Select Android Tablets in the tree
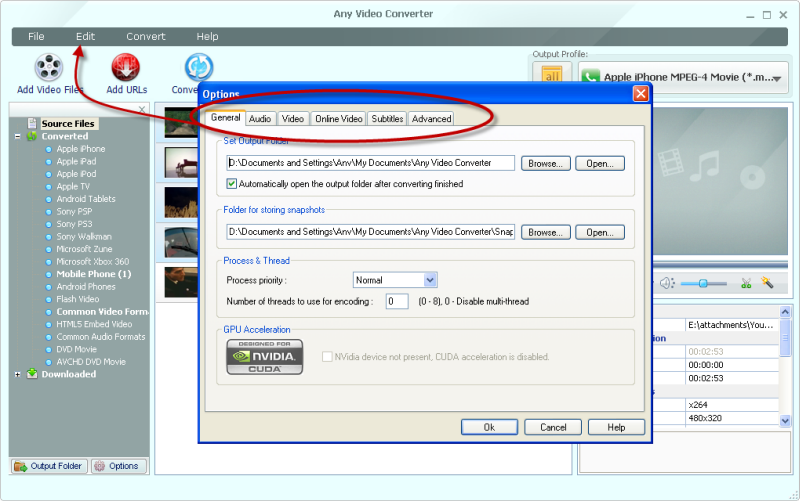This screenshot has height=501, width=800. click(x=86, y=198)
